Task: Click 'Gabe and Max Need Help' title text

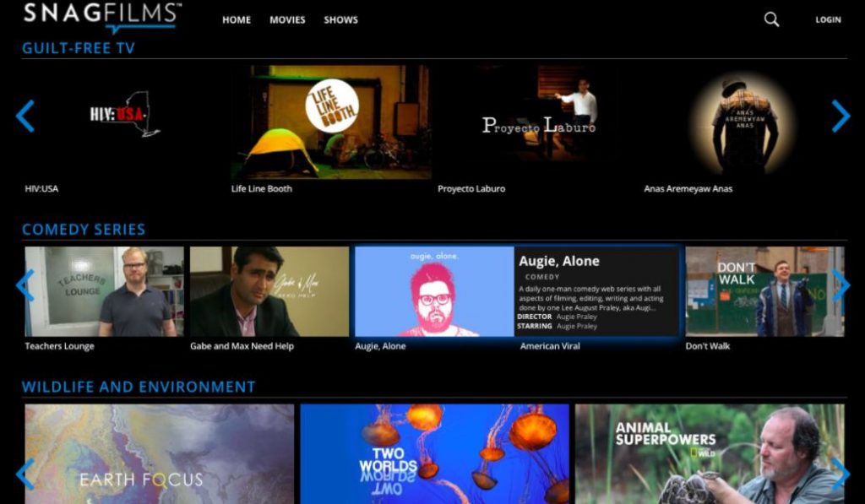Action: point(242,346)
